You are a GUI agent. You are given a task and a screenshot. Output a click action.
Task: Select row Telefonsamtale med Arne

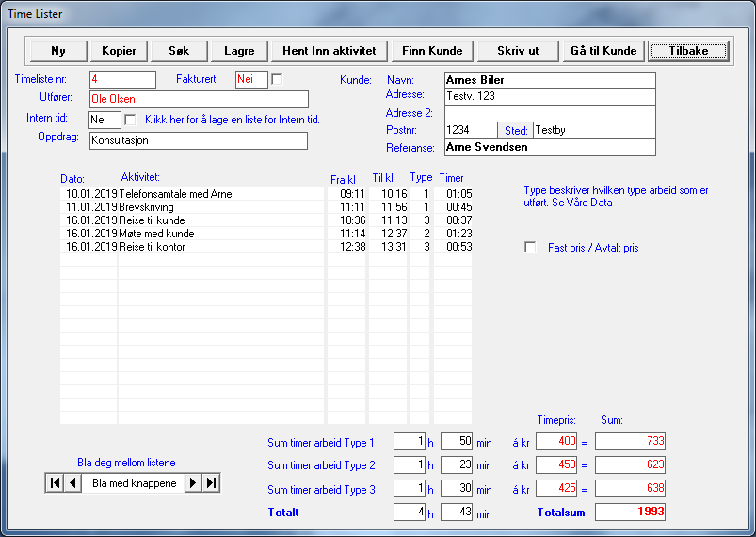(221, 194)
